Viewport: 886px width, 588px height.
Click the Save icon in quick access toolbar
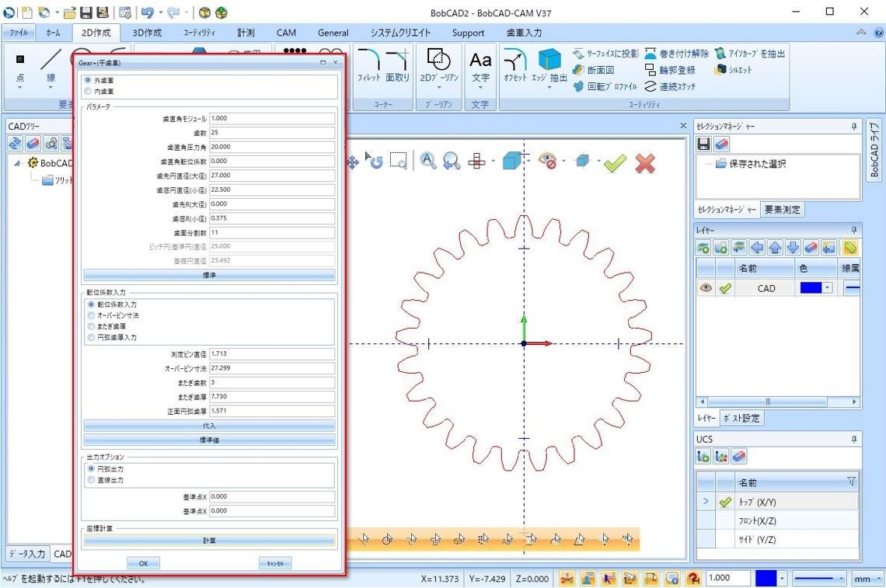tap(86, 12)
